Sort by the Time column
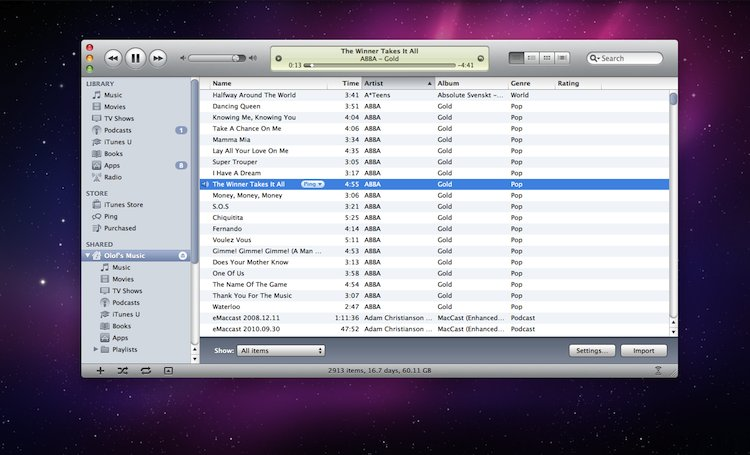 [344, 83]
